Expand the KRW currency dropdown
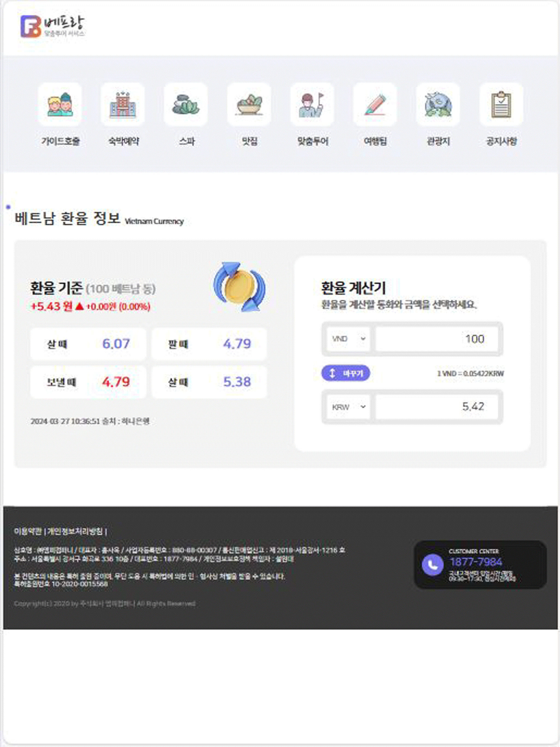This screenshot has height=747, width=560. click(348, 407)
